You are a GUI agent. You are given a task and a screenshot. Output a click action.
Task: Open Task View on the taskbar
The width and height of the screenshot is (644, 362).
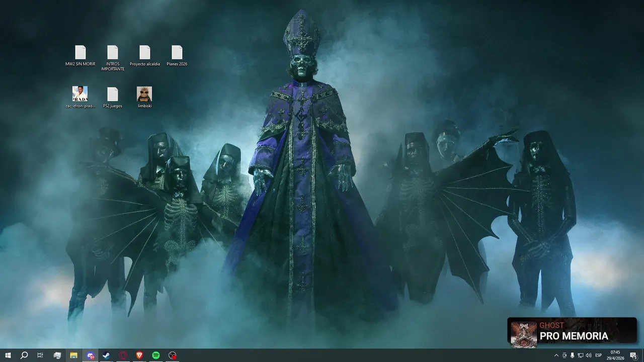(x=40, y=355)
